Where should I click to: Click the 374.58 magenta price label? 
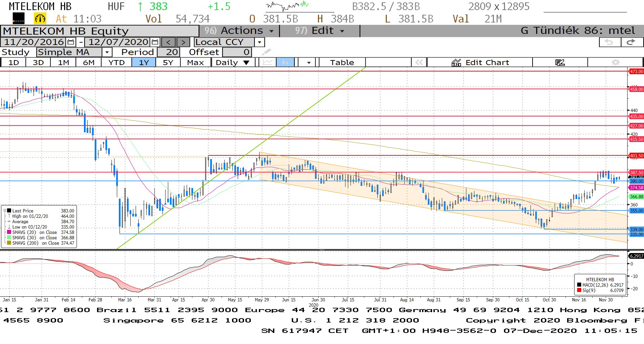click(x=636, y=188)
